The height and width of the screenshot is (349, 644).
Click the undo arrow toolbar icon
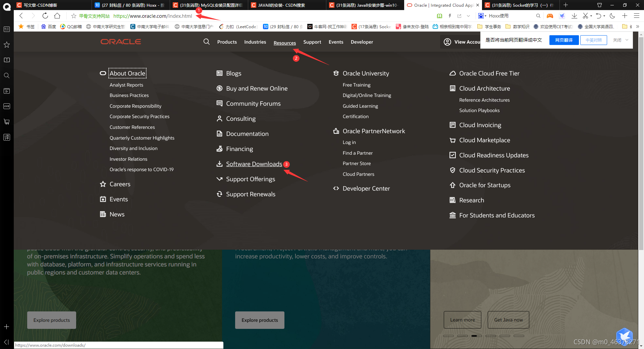pyautogui.click(x=598, y=16)
